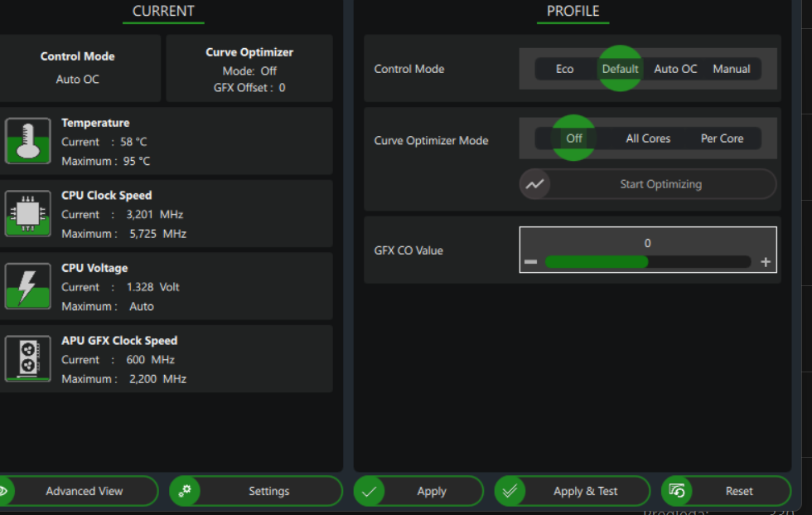Set Curve Optimizer to Per Core
Image resolution: width=812 pixels, height=515 pixels.
coord(722,138)
